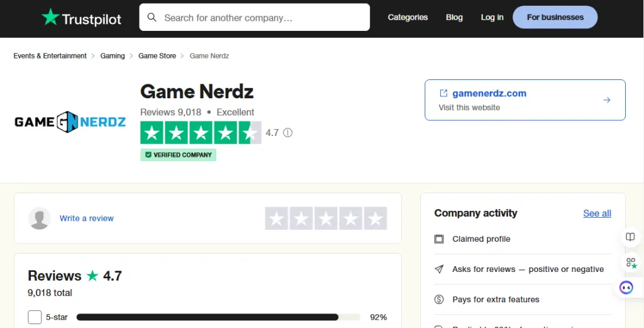Viewport: 644px width, 328px height.
Task: Click the Pays for extra features dollar icon
Action: pyautogui.click(x=439, y=299)
